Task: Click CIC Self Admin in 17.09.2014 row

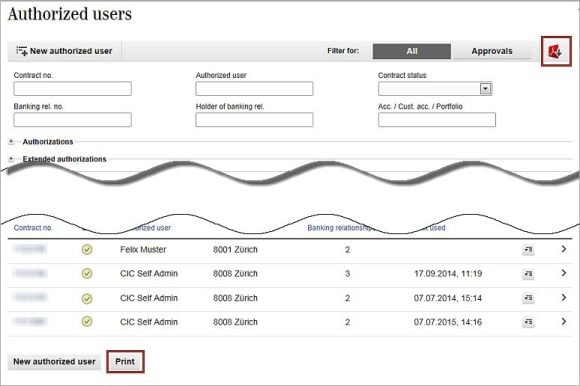Action: (x=149, y=274)
